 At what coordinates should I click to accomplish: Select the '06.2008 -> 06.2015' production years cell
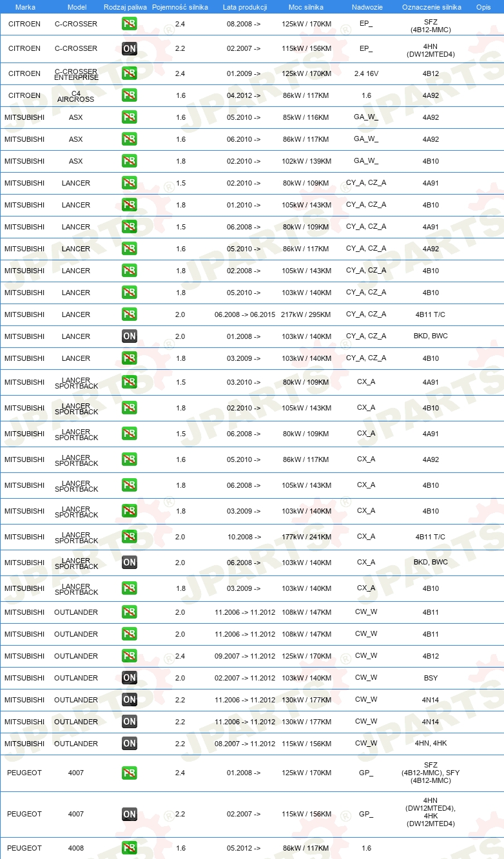[245, 314]
